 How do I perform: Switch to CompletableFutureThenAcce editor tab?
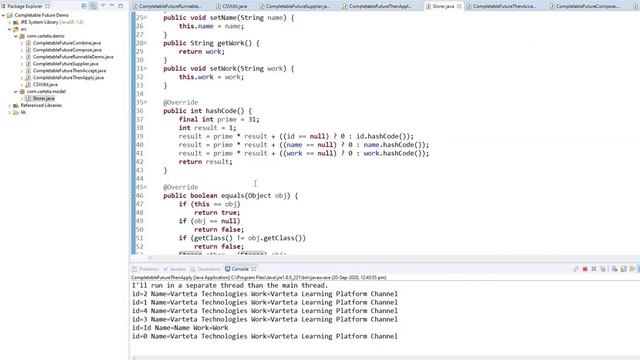tap(501, 6)
